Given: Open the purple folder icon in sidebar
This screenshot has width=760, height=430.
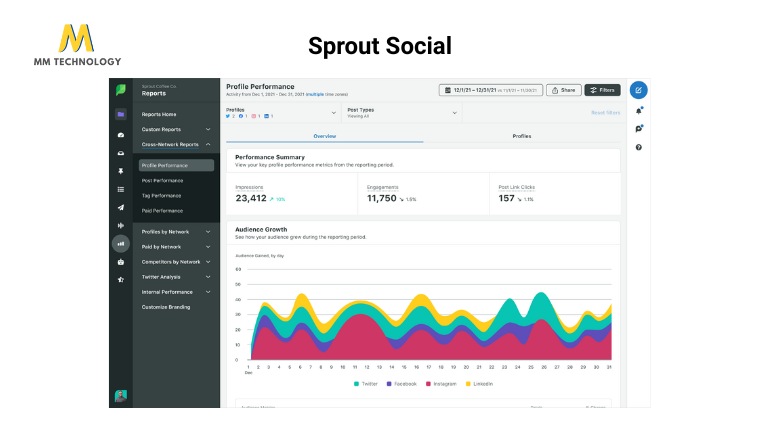Looking at the screenshot, I should [121, 114].
